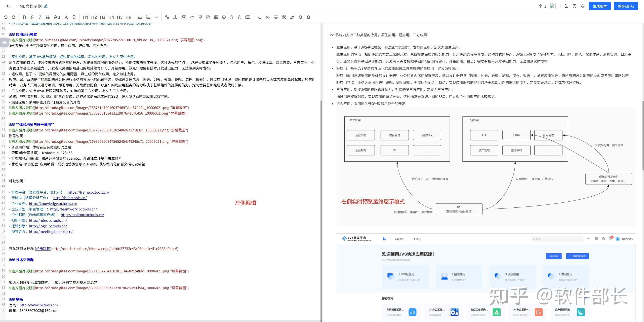Toggle HTML preview with the monitor icon
The width and height of the screenshot is (644, 322).
276,17
